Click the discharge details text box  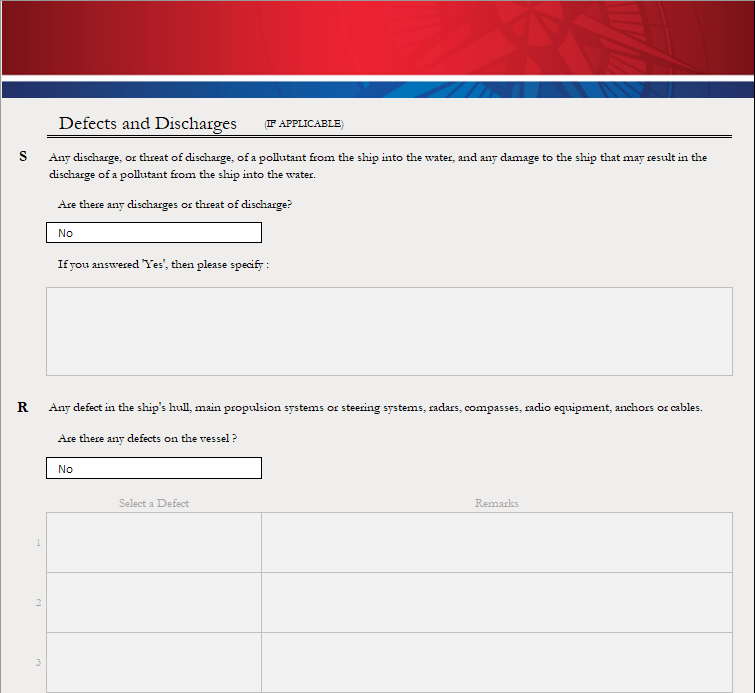click(389, 332)
